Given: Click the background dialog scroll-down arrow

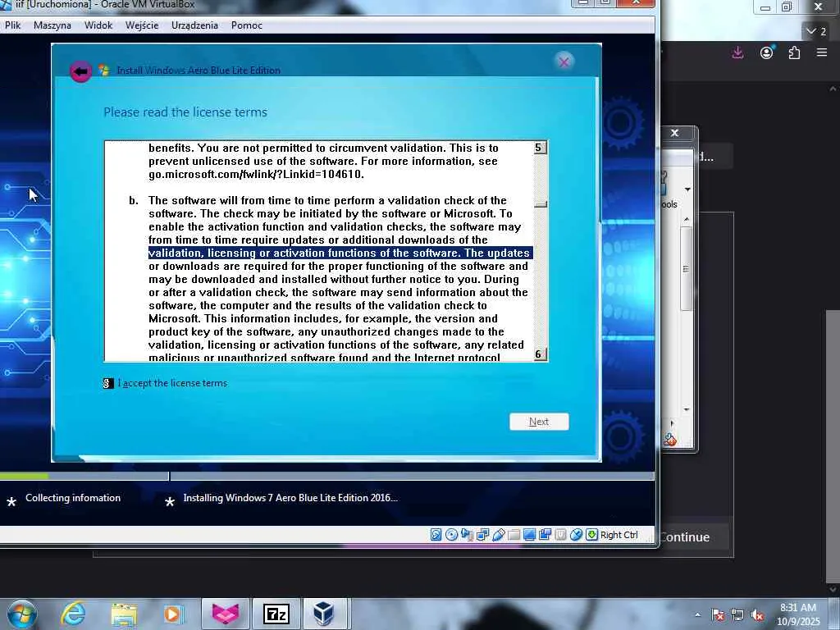Looking at the screenshot, I should coord(687,410).
